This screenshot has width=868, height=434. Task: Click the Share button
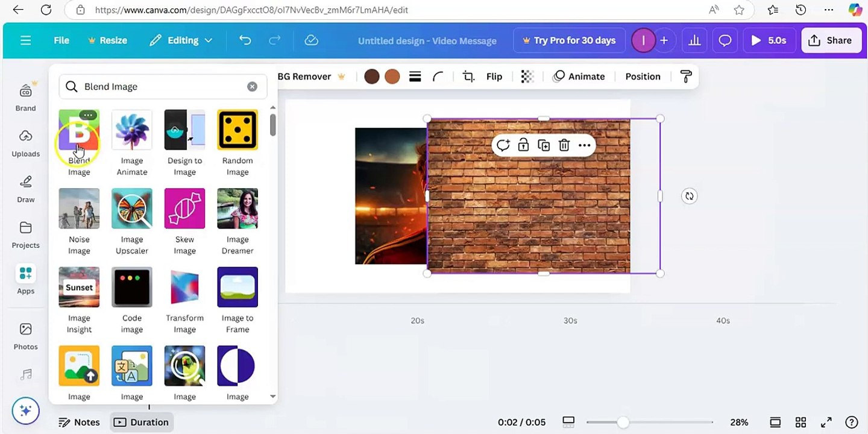(831, 40)
